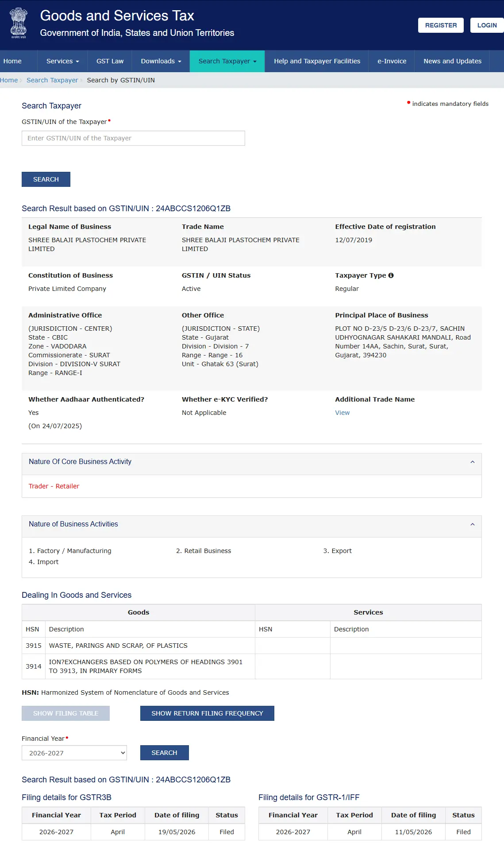Select HSN code 3914 cell
504x855 pixels.
point(34,666)
